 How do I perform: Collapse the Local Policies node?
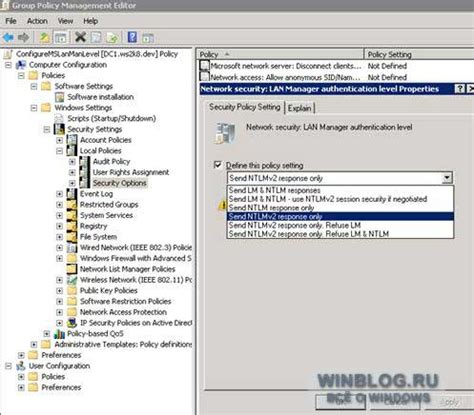pos(59,151)
